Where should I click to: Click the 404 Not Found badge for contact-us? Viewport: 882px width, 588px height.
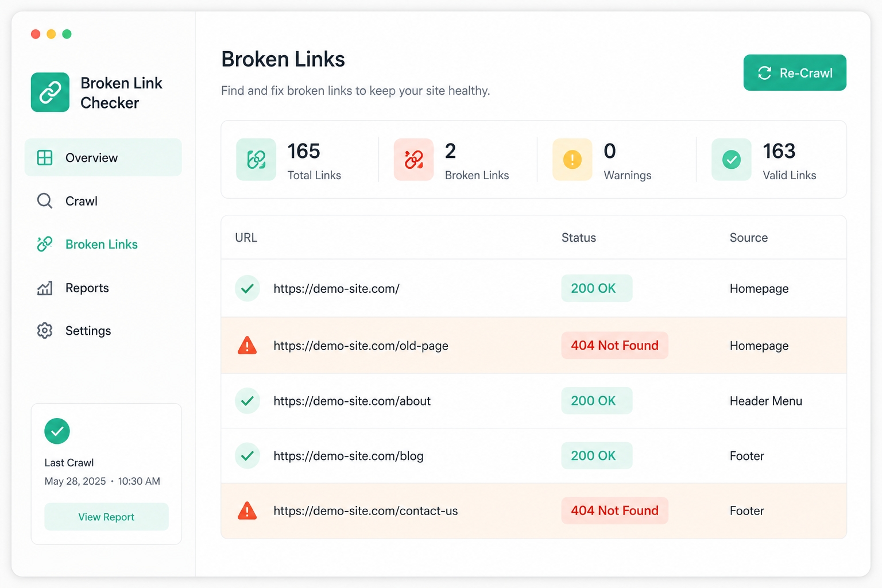click(x=615, y=510)
